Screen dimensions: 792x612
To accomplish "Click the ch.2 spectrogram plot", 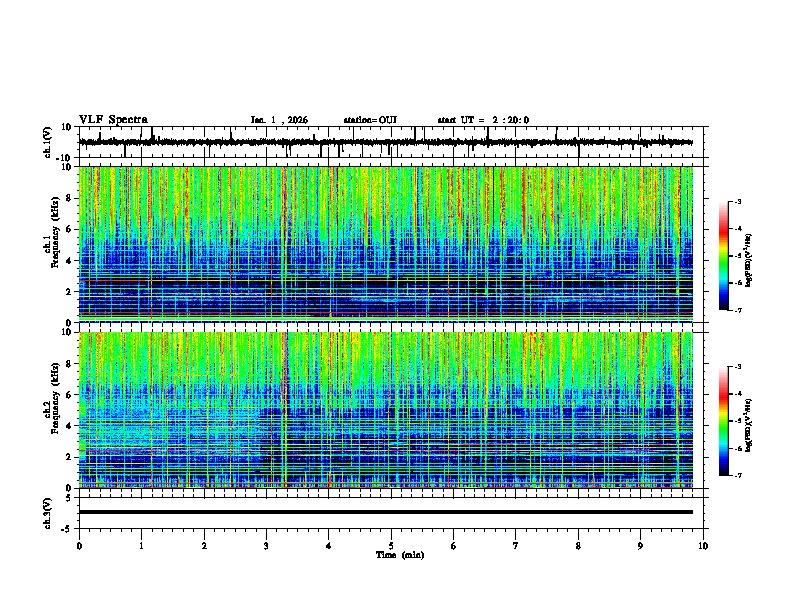I will (386, 410).
